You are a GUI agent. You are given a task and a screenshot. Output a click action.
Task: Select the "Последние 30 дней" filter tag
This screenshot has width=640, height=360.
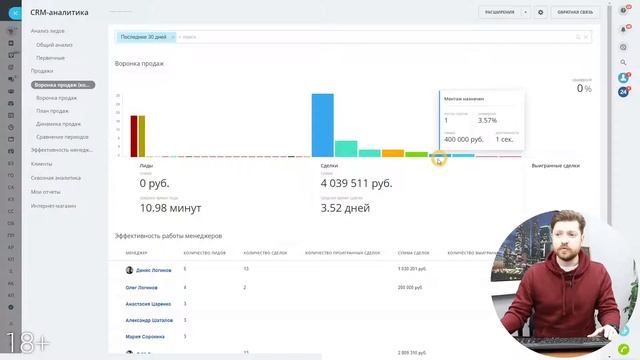143,37
